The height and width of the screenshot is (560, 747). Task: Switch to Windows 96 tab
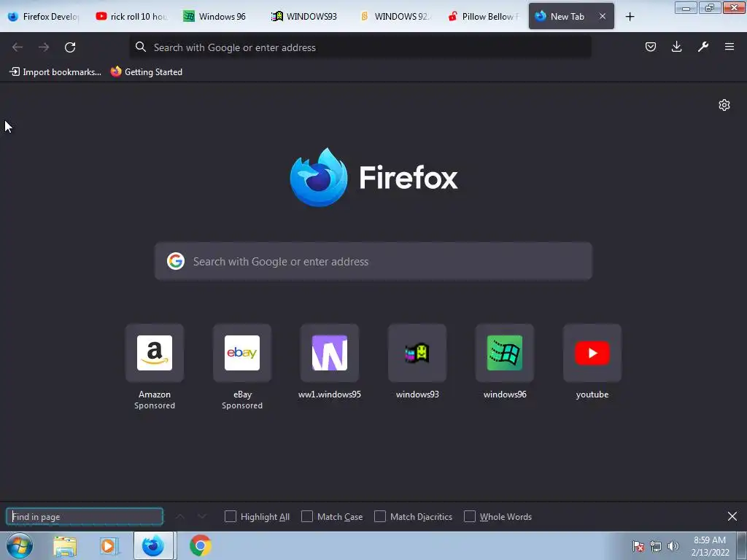pos(219,17)
